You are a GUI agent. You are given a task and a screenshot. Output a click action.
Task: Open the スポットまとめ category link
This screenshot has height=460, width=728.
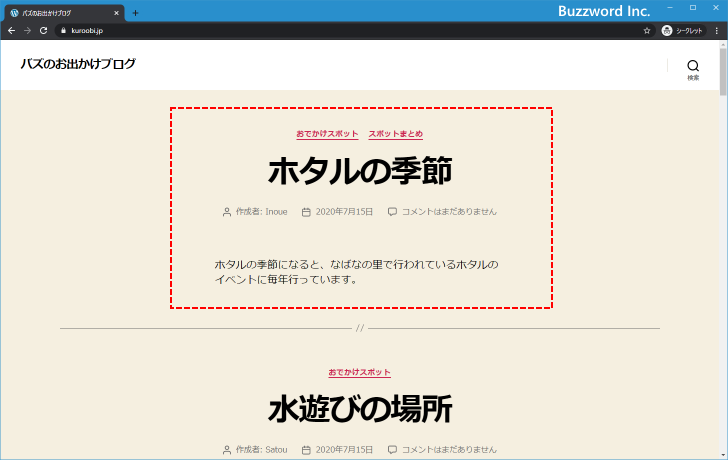396,134
